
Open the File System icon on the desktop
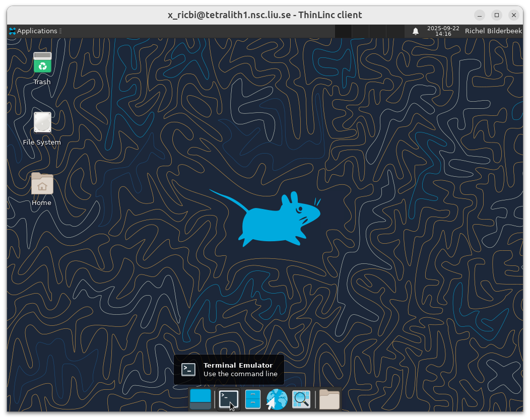click(x=42, y=122)
